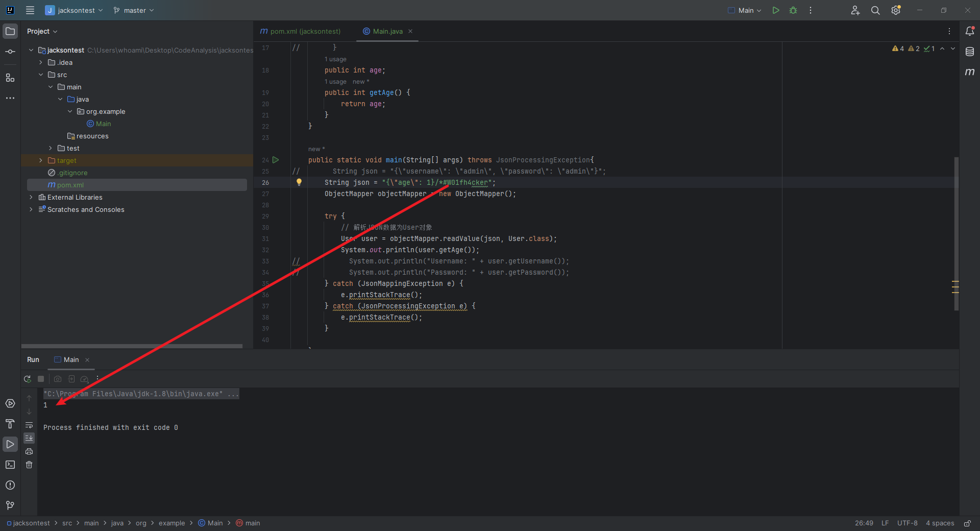This screenshot has height=531, width=980.
Task: Open the Build hammer tool window
Action: pos(10,424)
